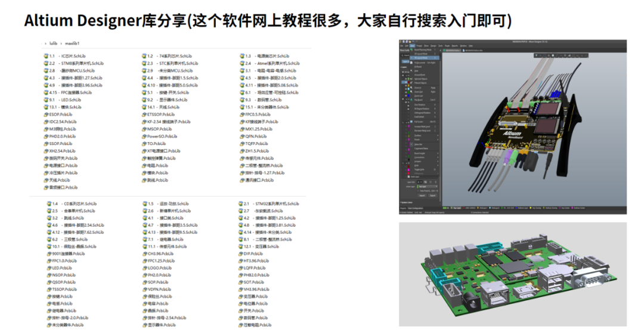The width and height of the screenshot is (644, 336).
Task: Click the green PCB 3D render image
Action: click(x=512, y=274)
